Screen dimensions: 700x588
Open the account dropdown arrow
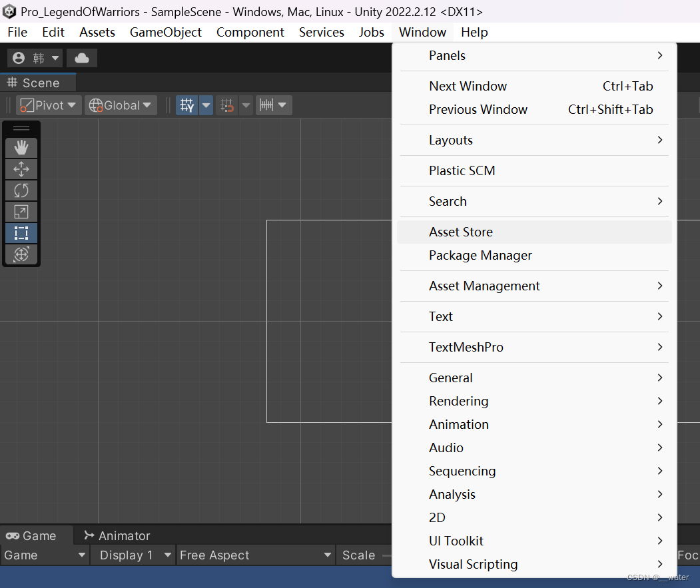click(55, 58)
